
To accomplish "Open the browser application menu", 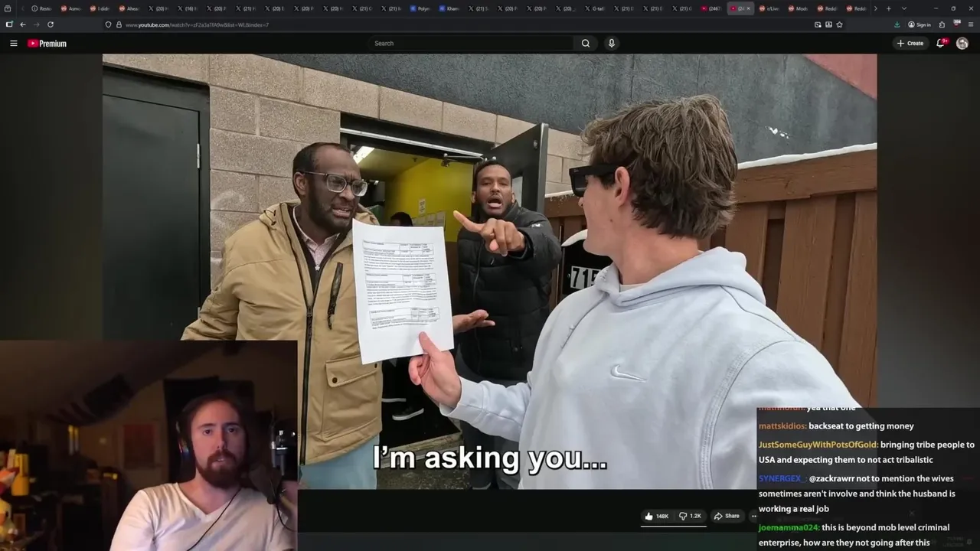I will pos(970,24).
